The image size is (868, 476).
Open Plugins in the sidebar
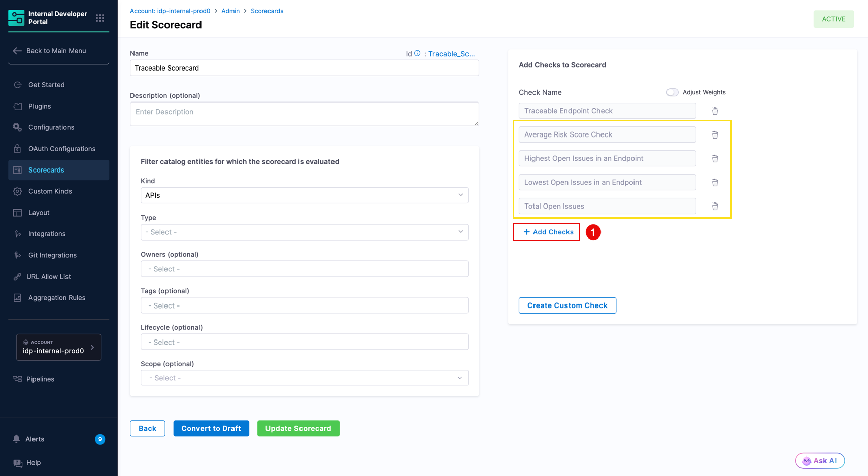[x=59, y=106]
